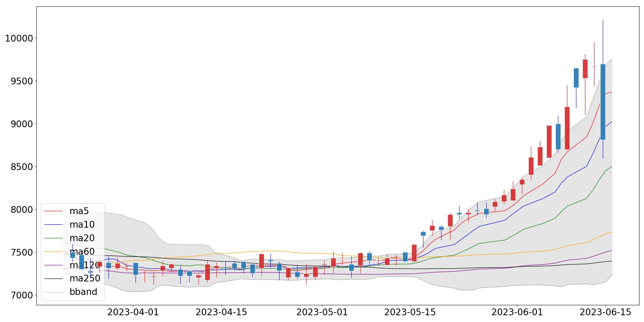Screen dimensions: 644x322
Task: Click the y-axis label 9500
Action: [22, 81]
